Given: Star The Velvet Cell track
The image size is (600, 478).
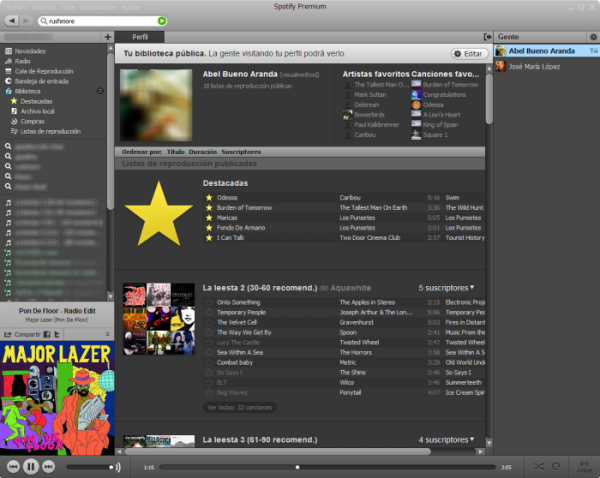Looking at the screenshot, I should tap(209, 322).
